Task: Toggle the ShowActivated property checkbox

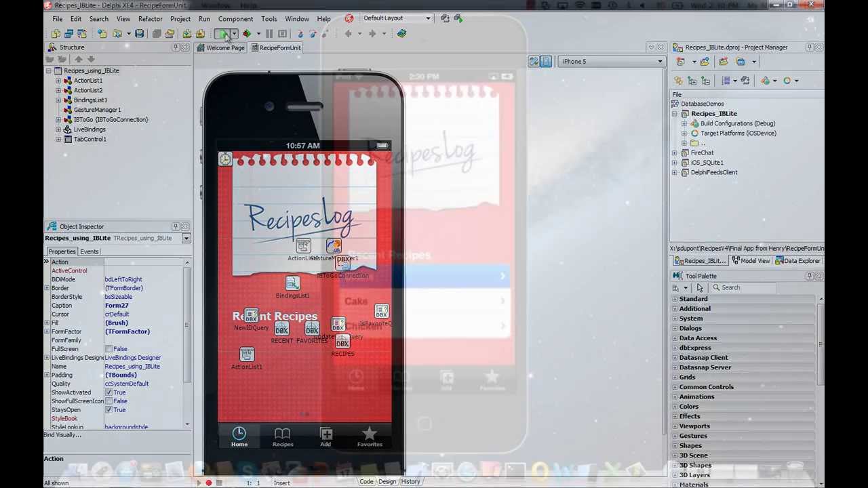Action: (108, 392)
